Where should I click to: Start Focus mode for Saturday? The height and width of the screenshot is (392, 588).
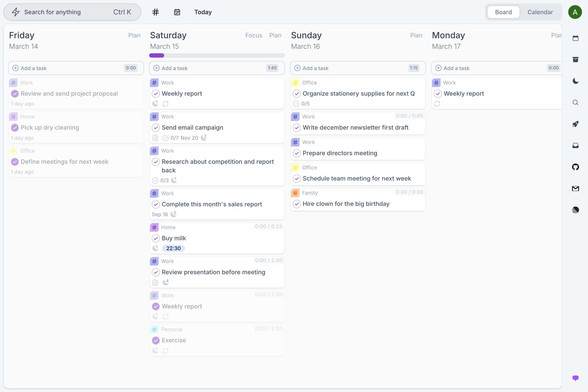(254, 35)
